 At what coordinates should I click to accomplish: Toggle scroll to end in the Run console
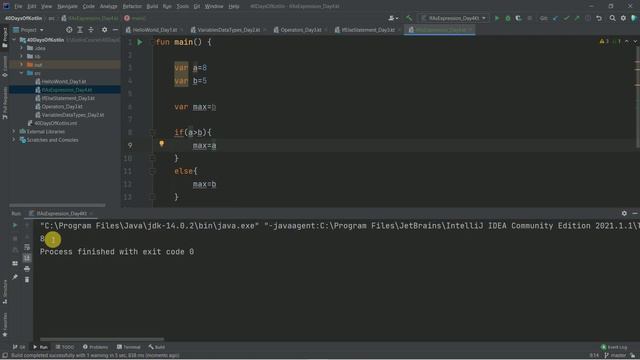(x=27, y=258)
